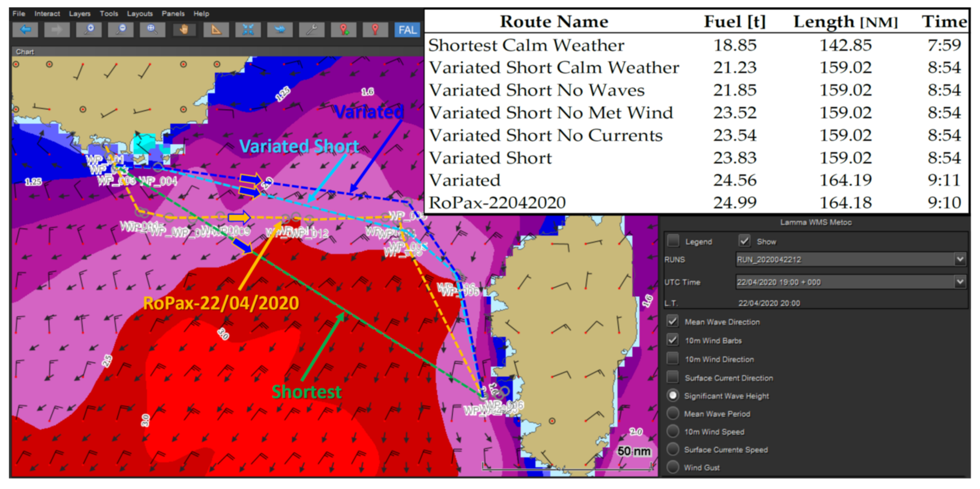Open the Layers menu
Image resolution: width=980 pixels, height=489 pixels.
pos(80,14)
